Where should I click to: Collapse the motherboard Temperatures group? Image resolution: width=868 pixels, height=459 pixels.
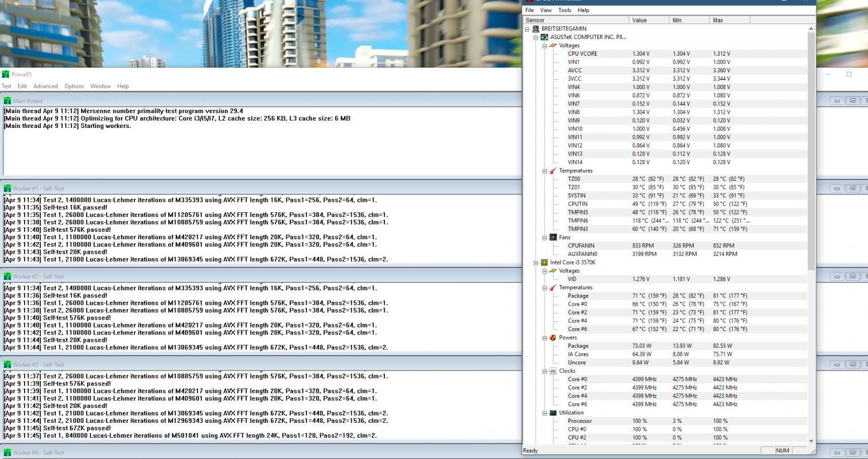(x=545, y=170)
